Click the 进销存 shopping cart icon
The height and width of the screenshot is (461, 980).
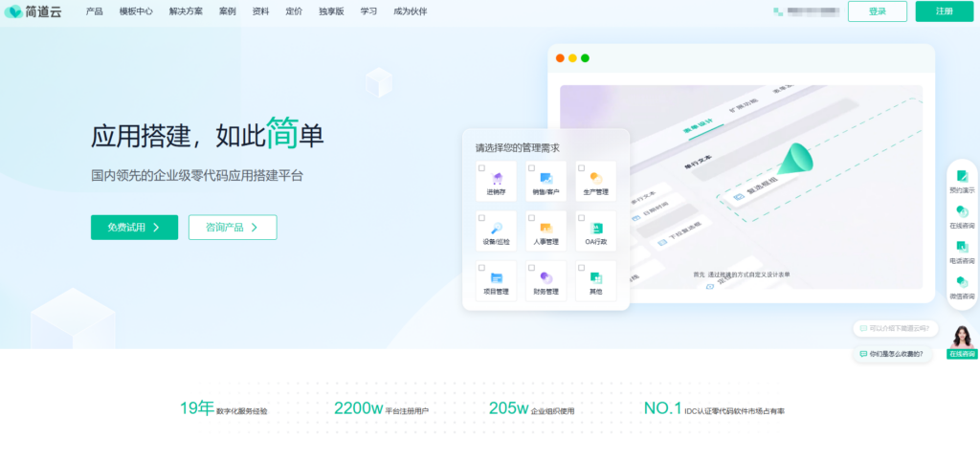(496, 178)
